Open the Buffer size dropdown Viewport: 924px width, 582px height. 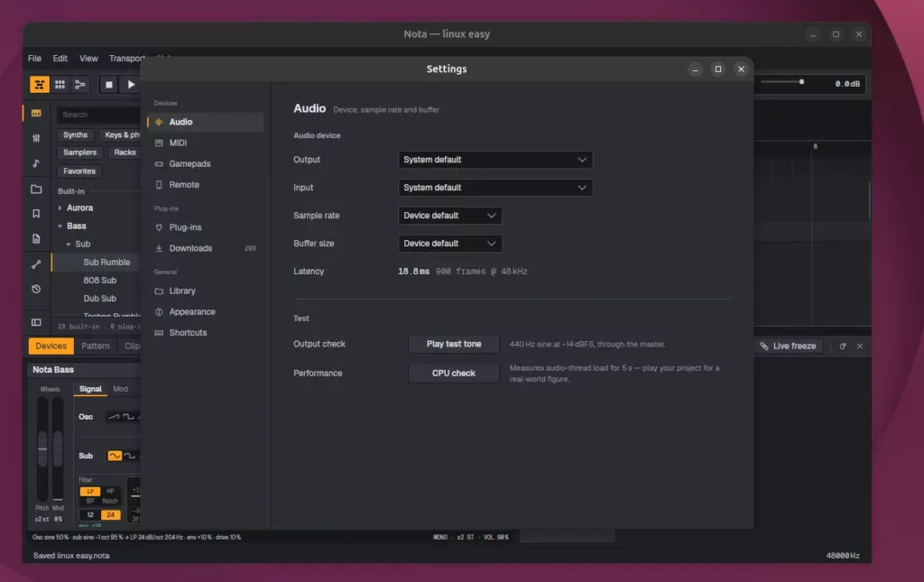tap(449, 244)
